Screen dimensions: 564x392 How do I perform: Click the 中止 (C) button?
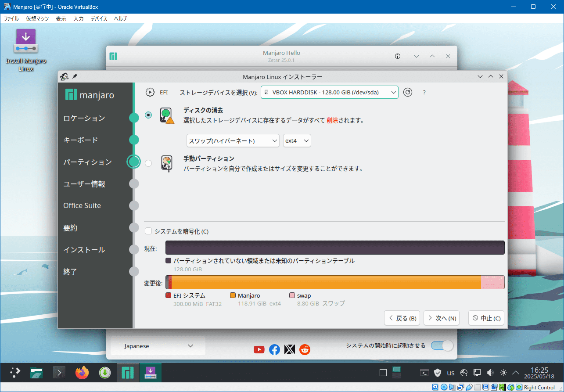[486, 318]
